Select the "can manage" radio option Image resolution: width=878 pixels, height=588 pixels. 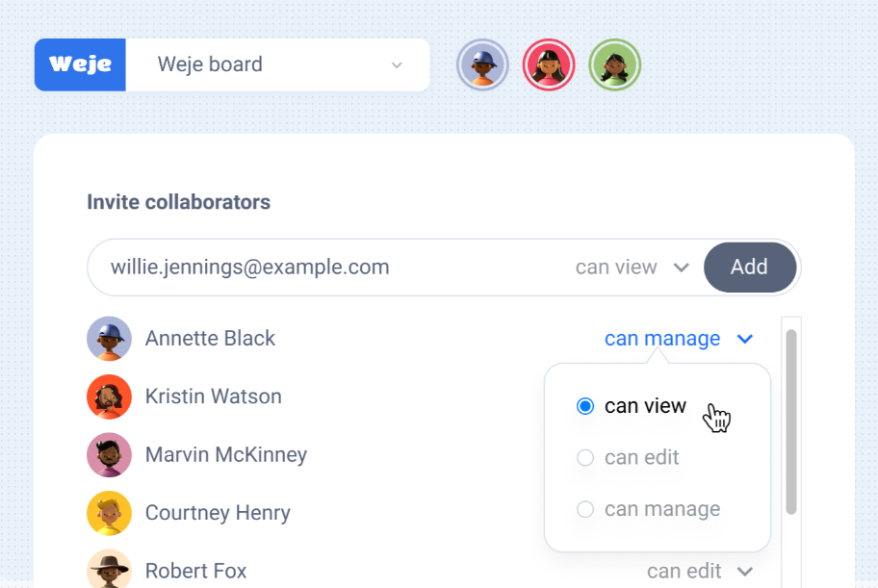[648, 509]
